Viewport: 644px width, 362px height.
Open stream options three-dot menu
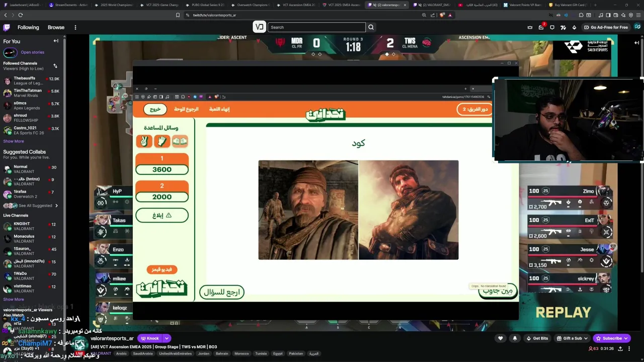(629, 348)
